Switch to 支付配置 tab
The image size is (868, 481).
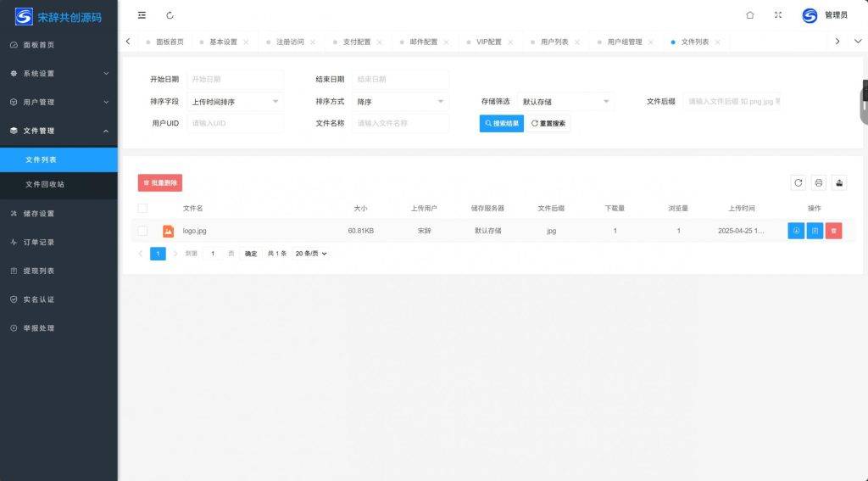(357, 42)
